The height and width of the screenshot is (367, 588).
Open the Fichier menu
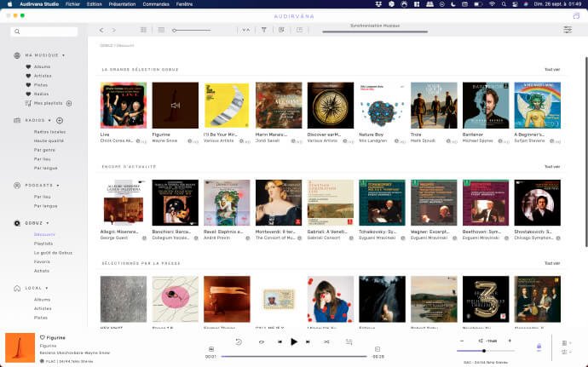[72, 4]
